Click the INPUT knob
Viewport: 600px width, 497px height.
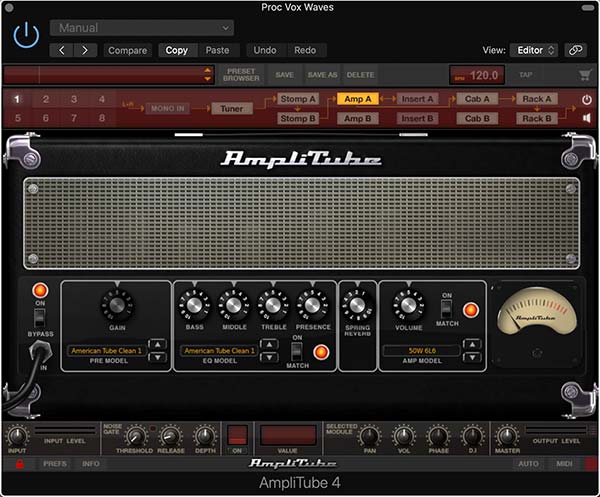[17, 436]
